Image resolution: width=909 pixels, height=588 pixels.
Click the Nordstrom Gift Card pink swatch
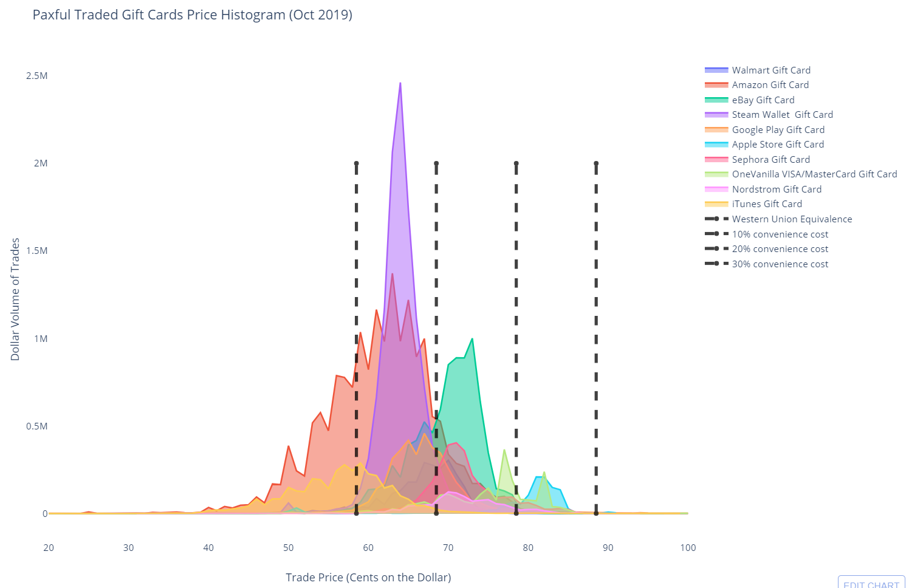[x=716, y=190]
